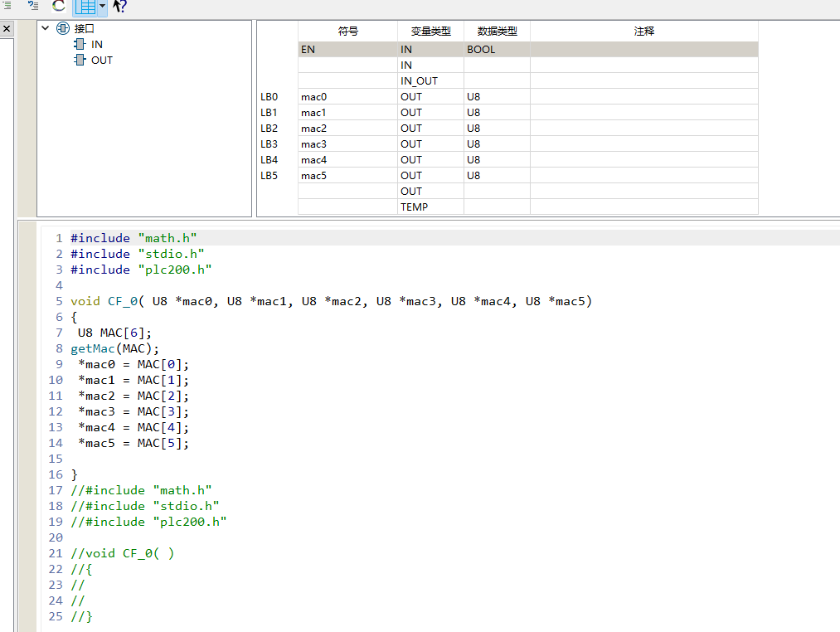The image size is (840, 632).
Task: Click line number 16 in the gutter
Action: tap(56, 474)
